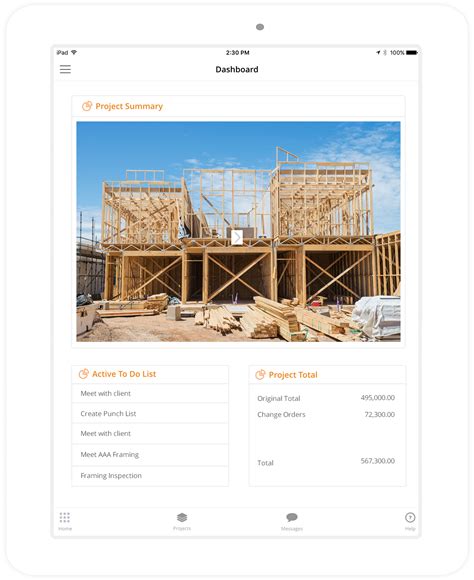Click the Project Total heading
Image resolution: width=474 pixels, height=580 pixels.
pos(293,375)
